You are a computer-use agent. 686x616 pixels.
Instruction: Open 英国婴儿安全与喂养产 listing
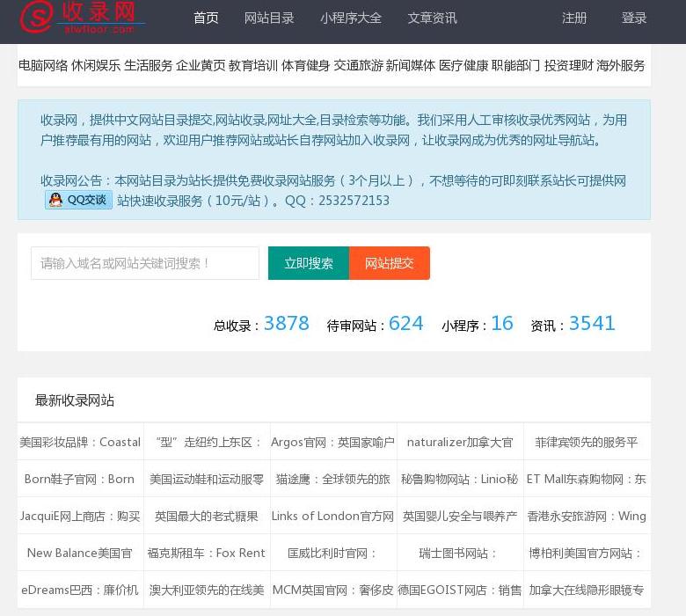click(460, 517)
